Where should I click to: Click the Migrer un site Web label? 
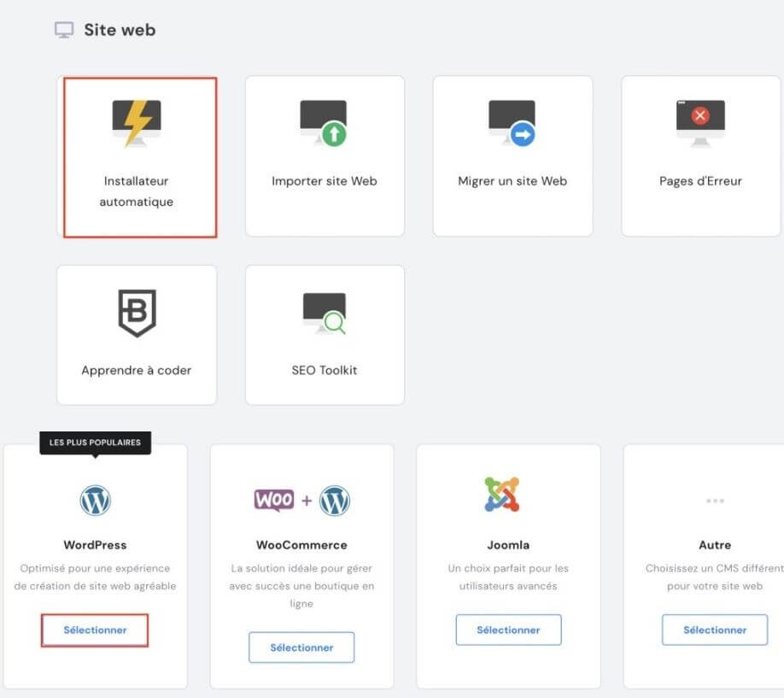pos(512,180)
